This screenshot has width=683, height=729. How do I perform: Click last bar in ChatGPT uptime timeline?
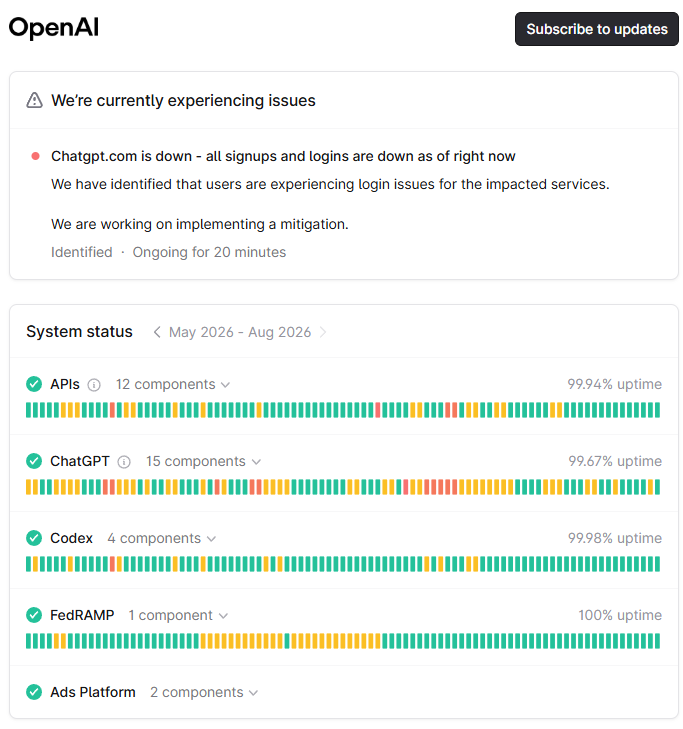(657, 487)
